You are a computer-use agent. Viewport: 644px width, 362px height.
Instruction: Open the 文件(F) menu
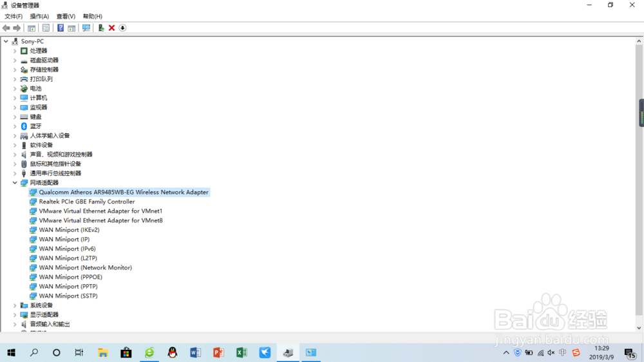point(14,17)
